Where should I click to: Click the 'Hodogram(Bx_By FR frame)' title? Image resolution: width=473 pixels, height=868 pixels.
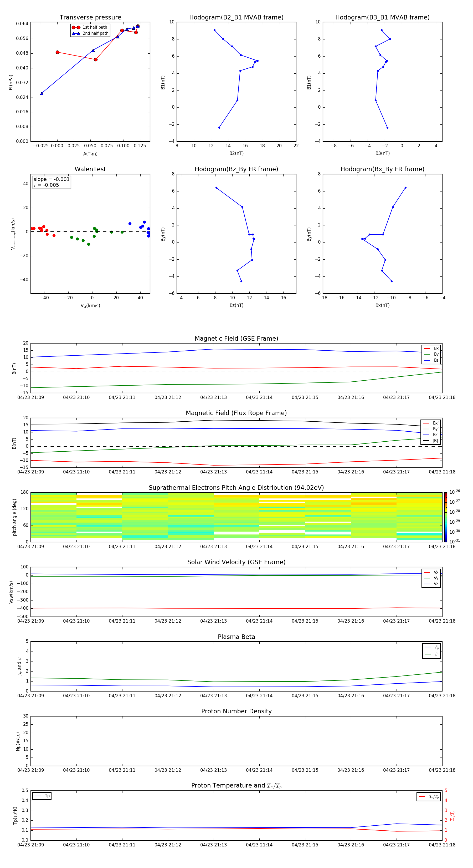tap(382, 169)
